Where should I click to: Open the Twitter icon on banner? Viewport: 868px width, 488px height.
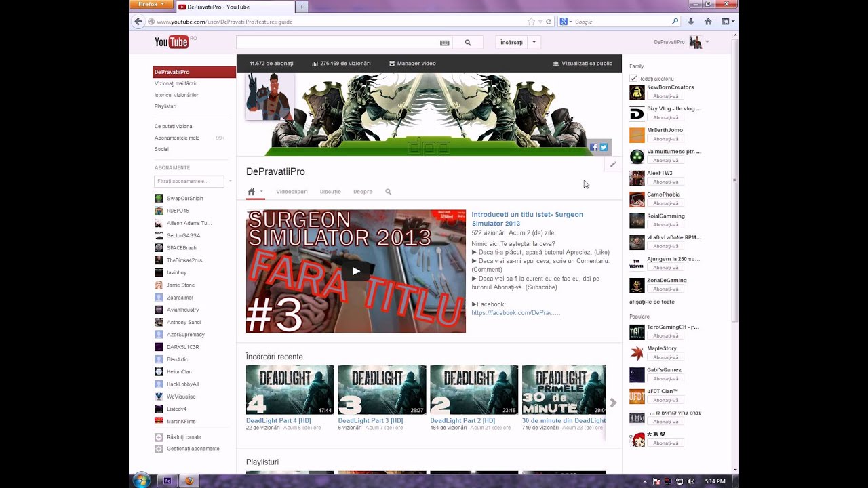point(604,147)
